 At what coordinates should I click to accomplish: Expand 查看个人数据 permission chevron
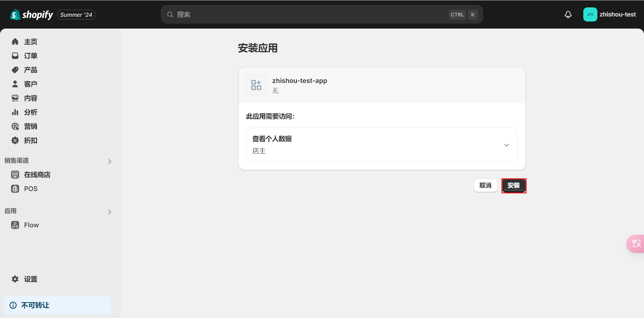pyautogui.click(x=506, y=145)
